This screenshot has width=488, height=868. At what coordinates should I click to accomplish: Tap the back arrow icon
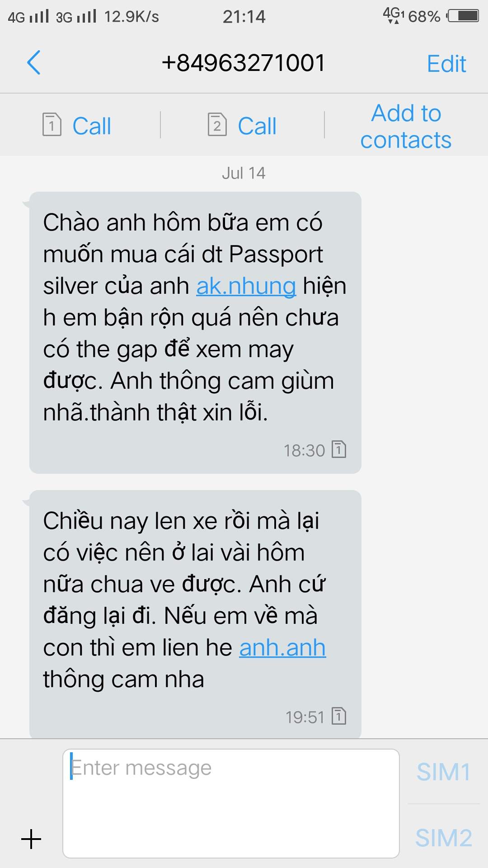click(34, 62)
